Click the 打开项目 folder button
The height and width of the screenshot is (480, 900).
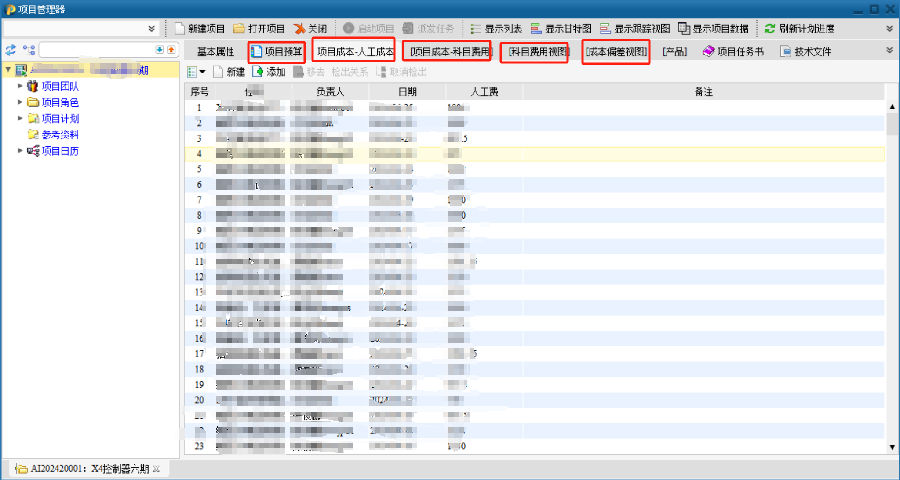click(x=259, y=28)
